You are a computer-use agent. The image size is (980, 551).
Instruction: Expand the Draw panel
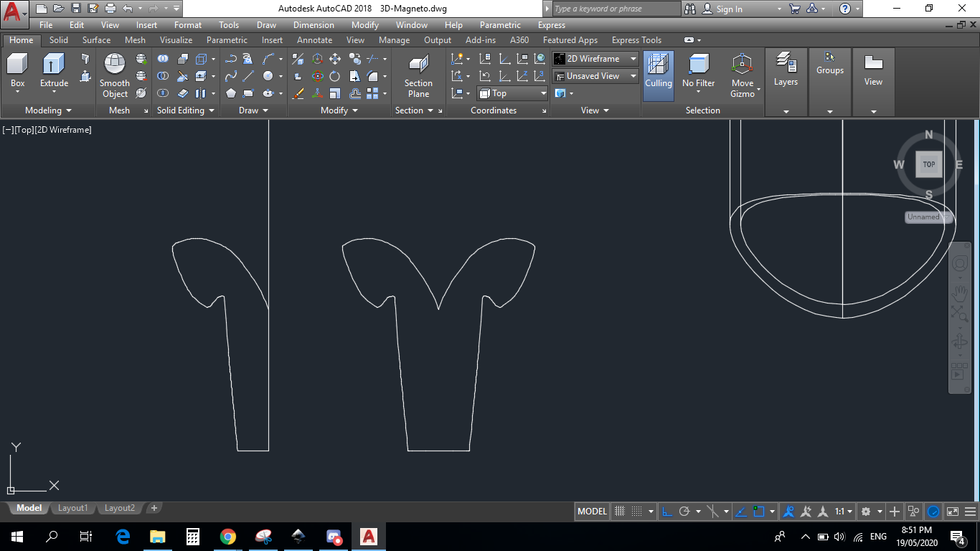pos(253,110)
